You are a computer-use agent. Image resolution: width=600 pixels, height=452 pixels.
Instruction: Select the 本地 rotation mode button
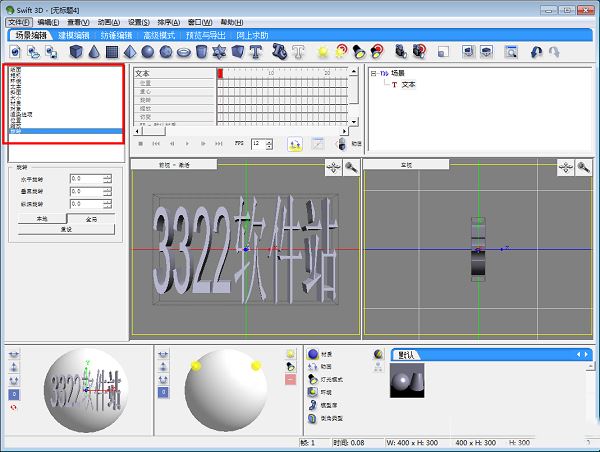pyautogui.click(x=42, y=217)
